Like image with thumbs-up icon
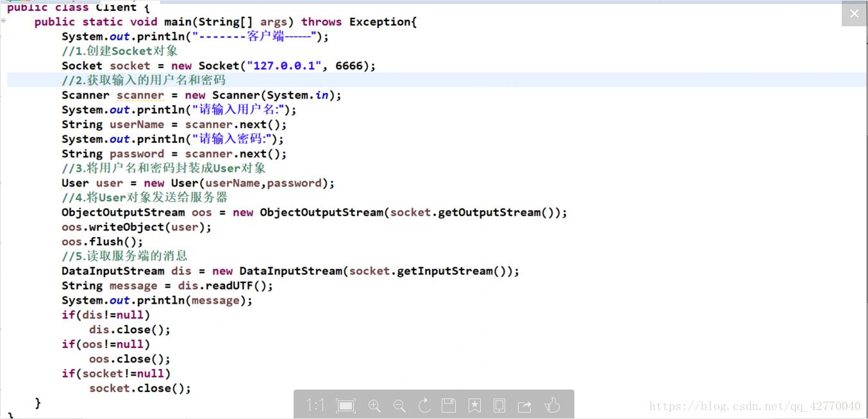Viewport: 868px width, 419px height. click(552, 405)
